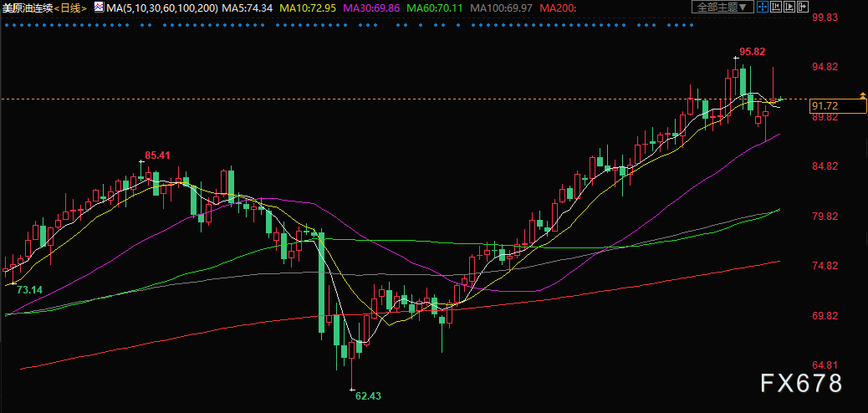Click the MA(5,10,30,60,100,200) parameters label
Viewport: 868px width, 413px height.
[162, 8]
